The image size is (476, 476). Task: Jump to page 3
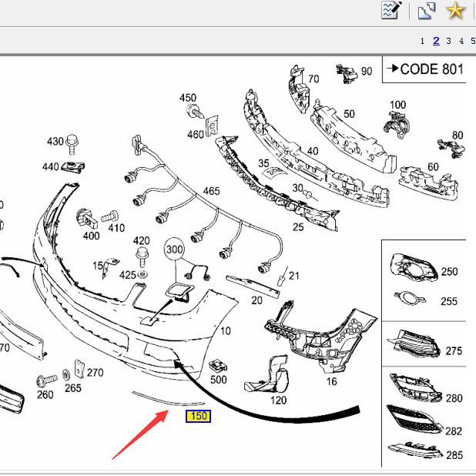448,41
